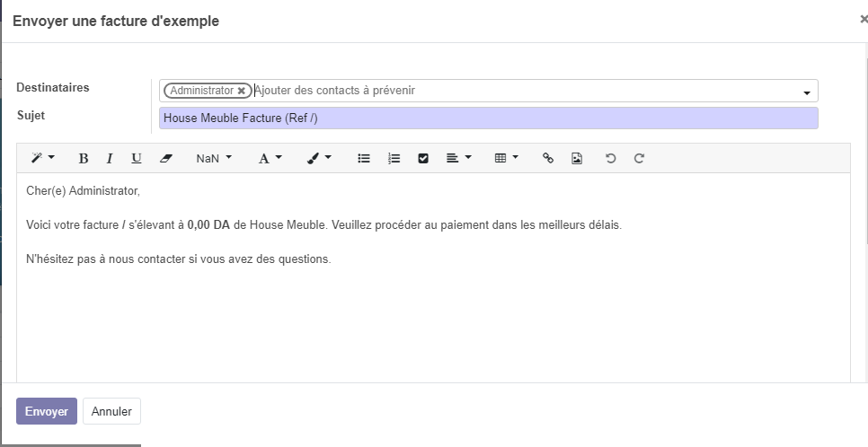Insert a hyperlink with the link icon
Image resolution: width=868 pixels, height=447 pixels.
coord(548,158)
